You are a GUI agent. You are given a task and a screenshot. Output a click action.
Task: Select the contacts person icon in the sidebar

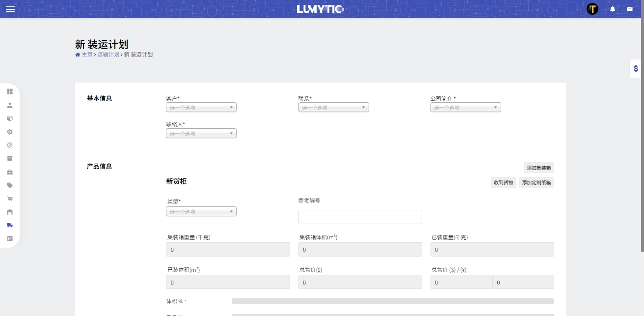(10, 105)
